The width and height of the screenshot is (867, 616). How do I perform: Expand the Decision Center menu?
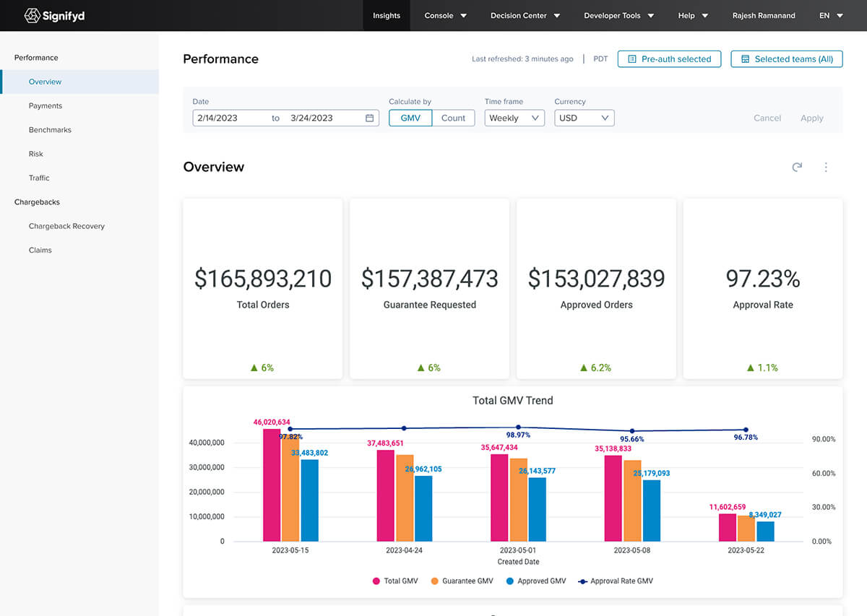pos(525,15)
